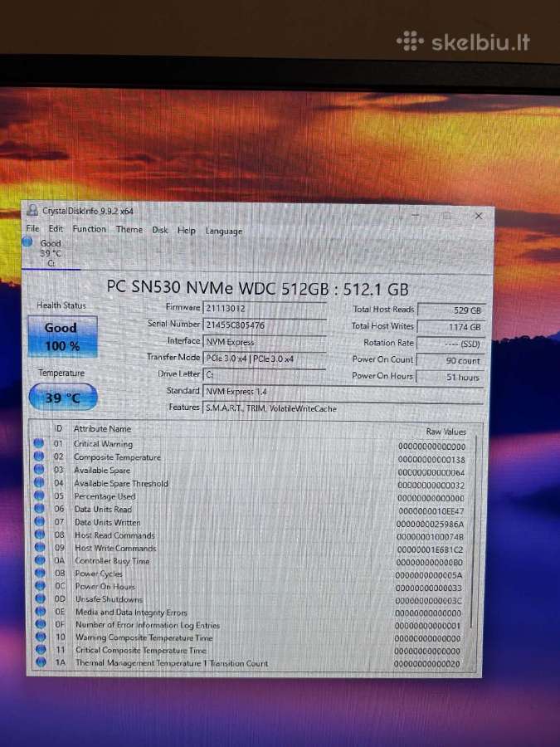Click the Serial Number field 21455C805476
The image size is (560, 747).
coord(265,325)
